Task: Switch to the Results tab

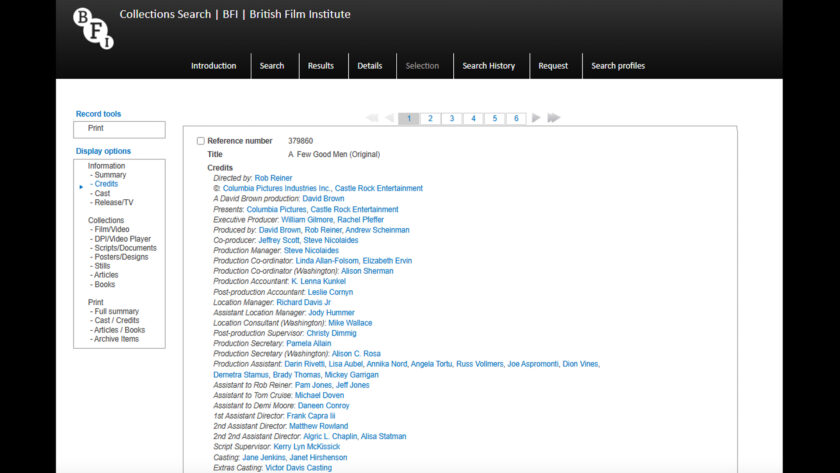Action: (320, 66)
